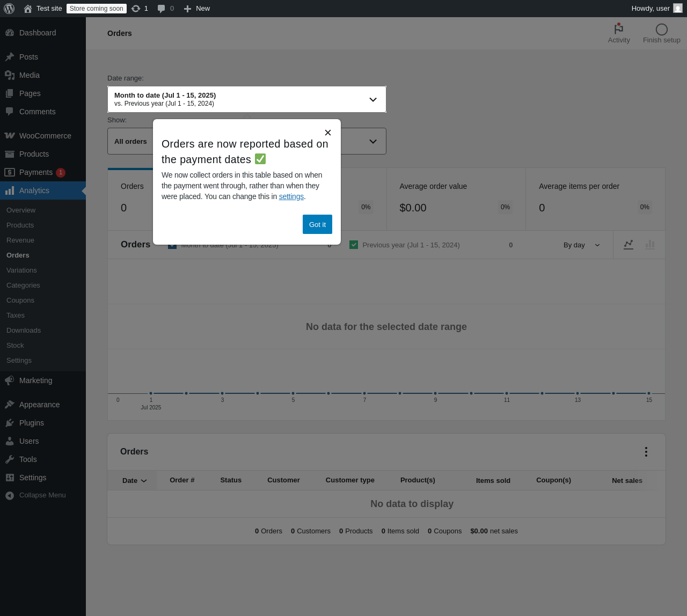Open Analytics Coupons report
The image size is (687, 616).
coord(20,300)
